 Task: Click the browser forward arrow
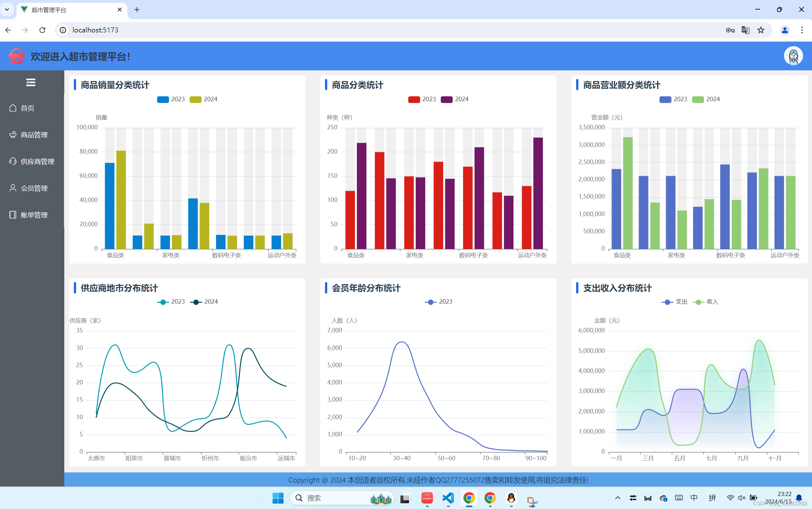coord(25,30)
